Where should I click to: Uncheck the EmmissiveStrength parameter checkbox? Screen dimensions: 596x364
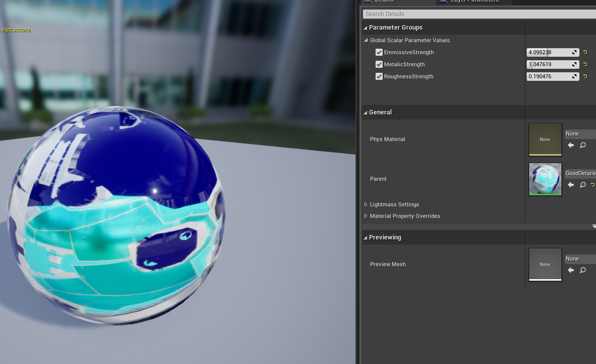tap(379, 52)
